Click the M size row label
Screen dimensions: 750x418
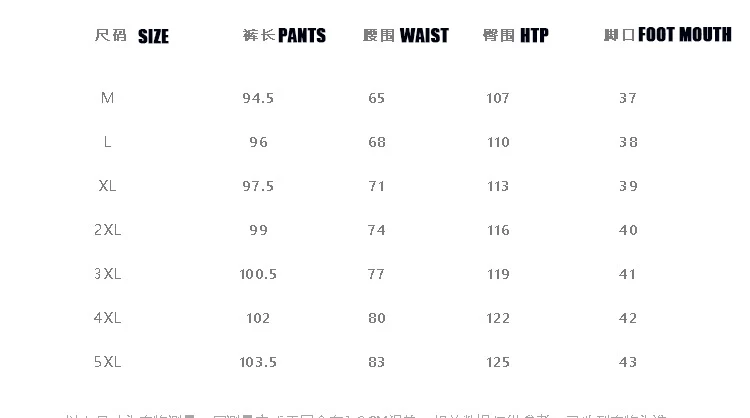[108, 98]
